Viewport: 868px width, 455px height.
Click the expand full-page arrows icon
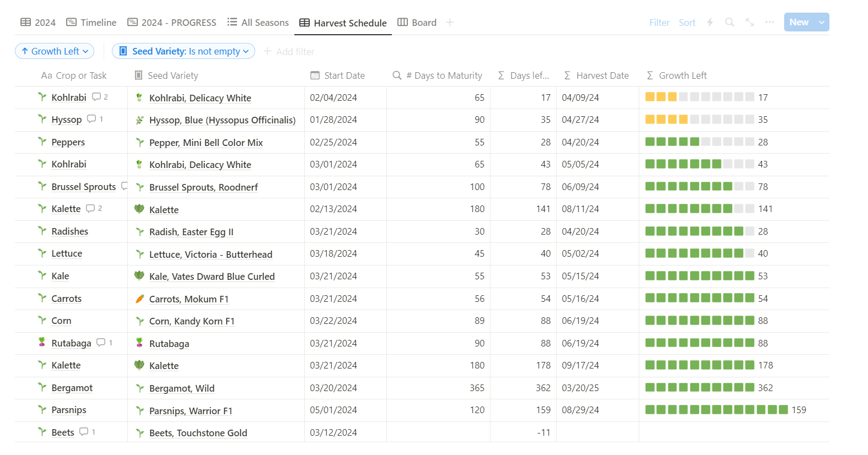coord(750,22)
